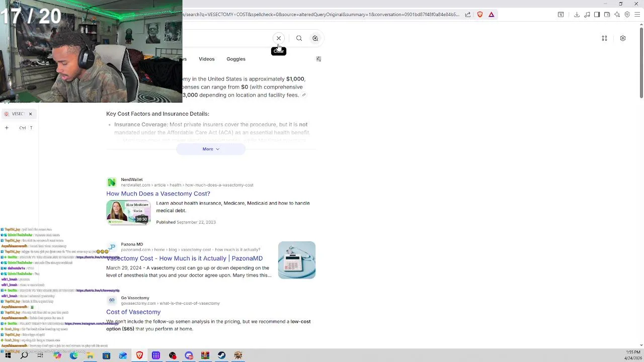The width and height of the screenshot is (644, 362).
Task: Switch to the Videos search tab
Action: [x=207, y=59]
